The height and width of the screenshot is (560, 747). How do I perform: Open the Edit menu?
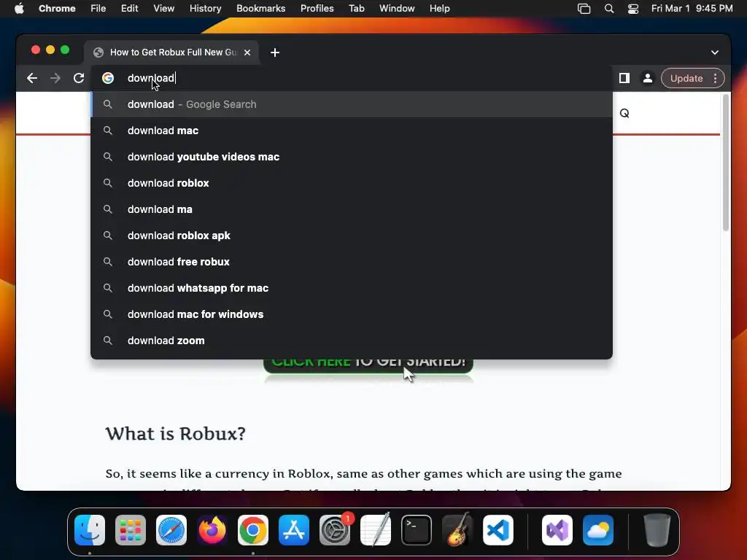coord(129,9)
